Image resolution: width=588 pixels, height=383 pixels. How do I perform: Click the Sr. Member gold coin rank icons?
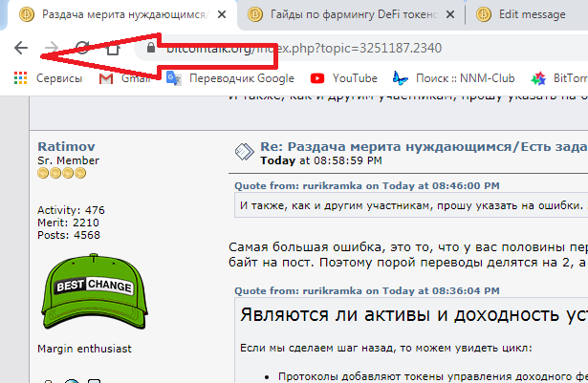[x=62, y=173]
